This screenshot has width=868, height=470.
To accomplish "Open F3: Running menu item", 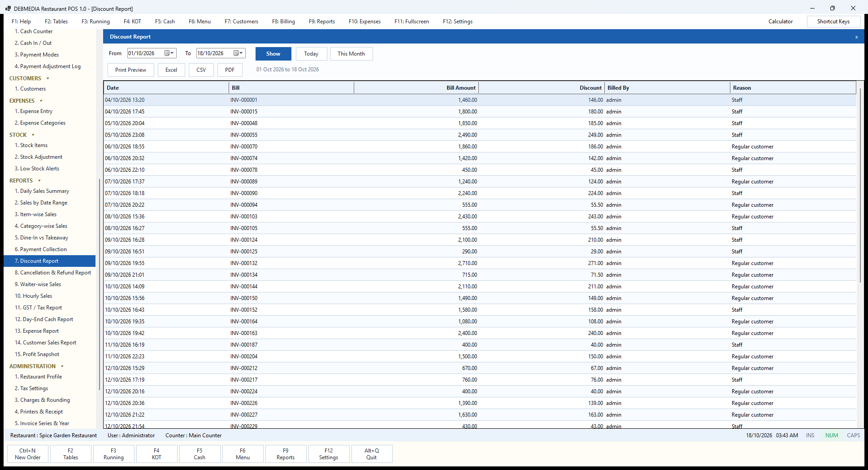I will tap(95, 22).
